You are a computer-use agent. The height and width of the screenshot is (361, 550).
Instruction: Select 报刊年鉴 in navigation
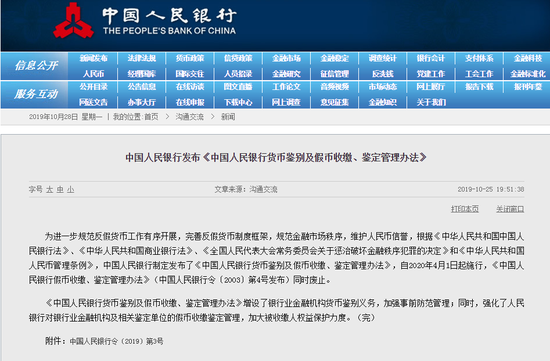click(528, 87)
